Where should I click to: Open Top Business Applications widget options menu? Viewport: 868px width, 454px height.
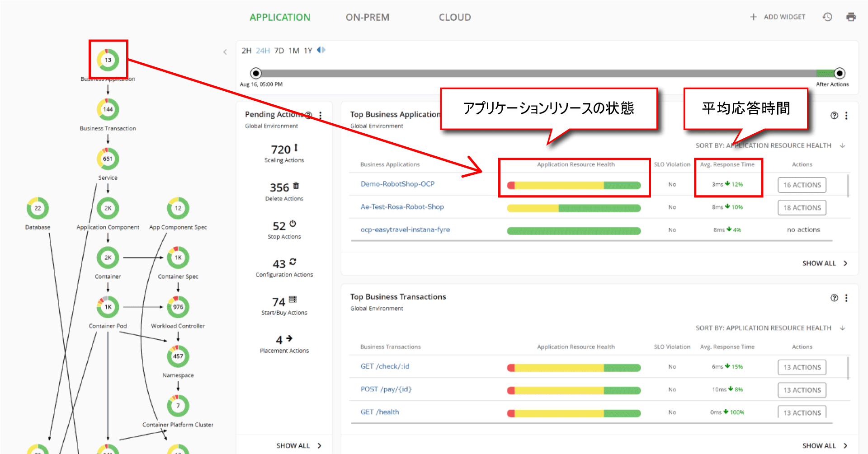click(x=846, y=116)
